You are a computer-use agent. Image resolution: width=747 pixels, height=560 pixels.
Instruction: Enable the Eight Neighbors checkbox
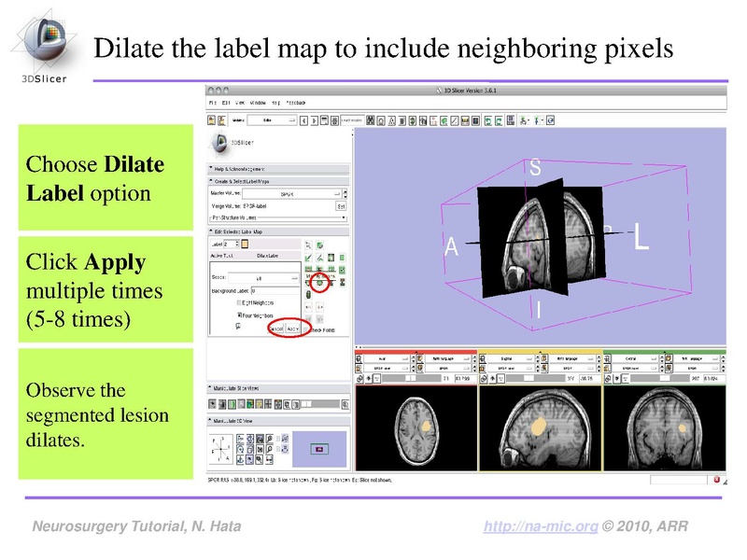tap(239, 302)
